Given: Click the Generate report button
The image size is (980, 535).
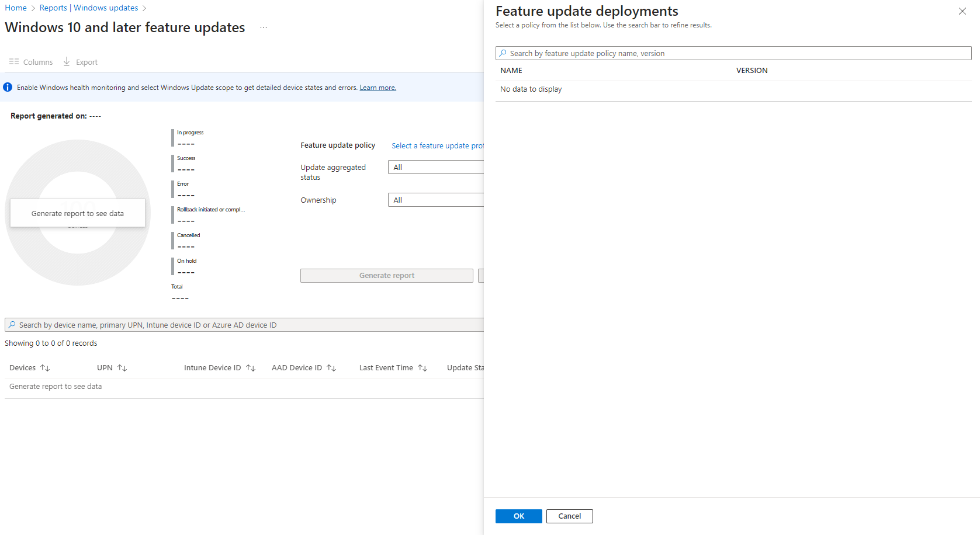Looking at the screenshot, I should [387, 276].
